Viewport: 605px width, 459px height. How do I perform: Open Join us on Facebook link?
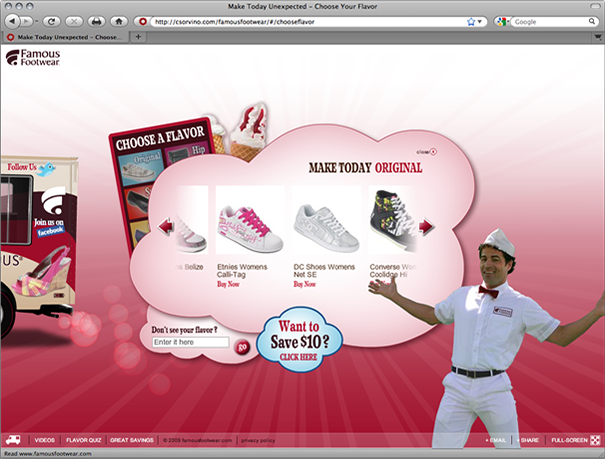coord(49,227)
